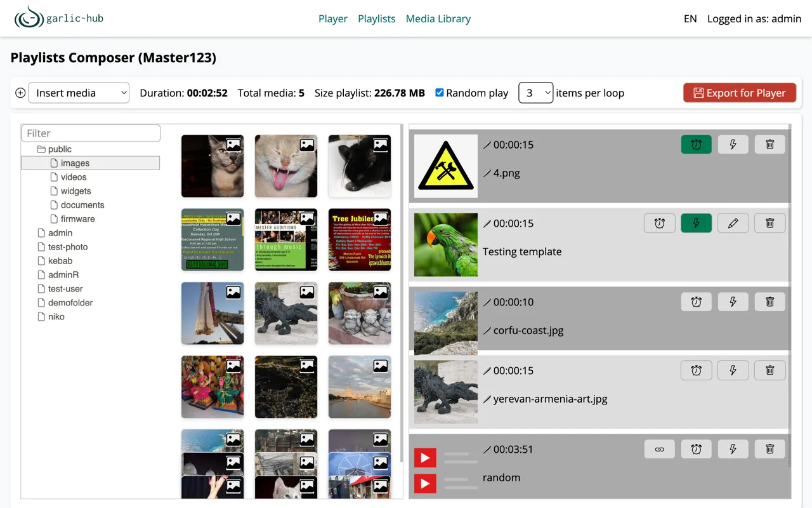Select the test-user folder in the tree
The height and width of the screenshot is (508, 812).
click(65, 289)
